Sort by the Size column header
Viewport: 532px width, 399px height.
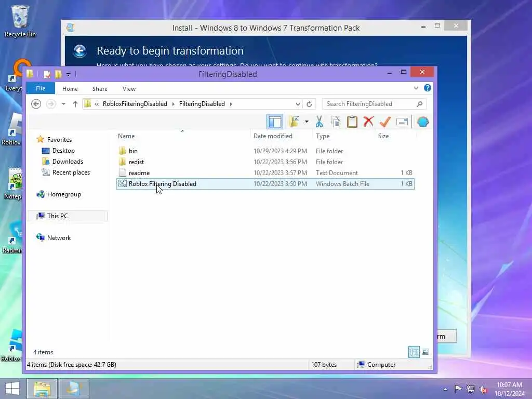[383, 136]
